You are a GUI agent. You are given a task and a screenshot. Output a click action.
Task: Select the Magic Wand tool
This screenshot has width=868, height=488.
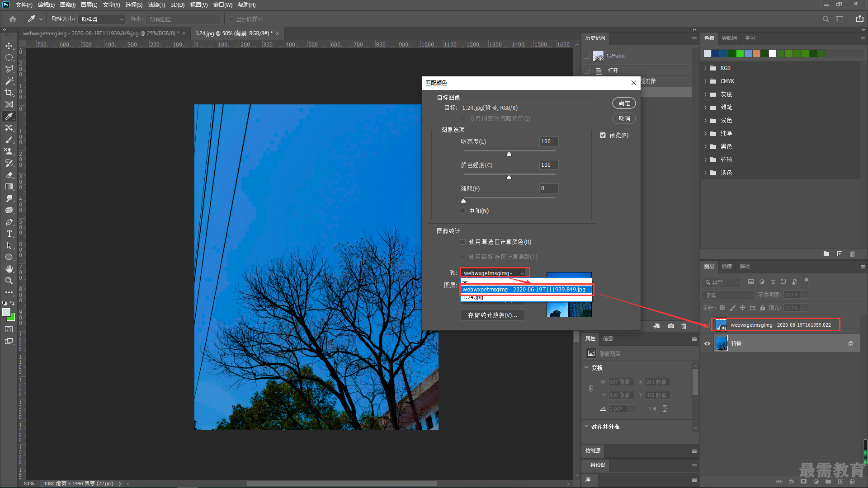tap(9, 81)
